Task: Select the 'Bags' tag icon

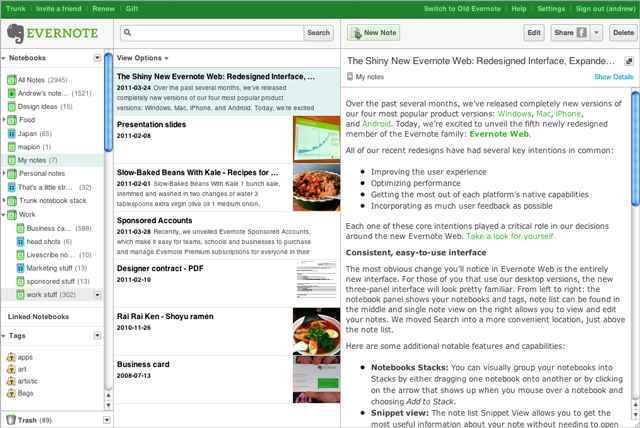Action: pos(11,395)
